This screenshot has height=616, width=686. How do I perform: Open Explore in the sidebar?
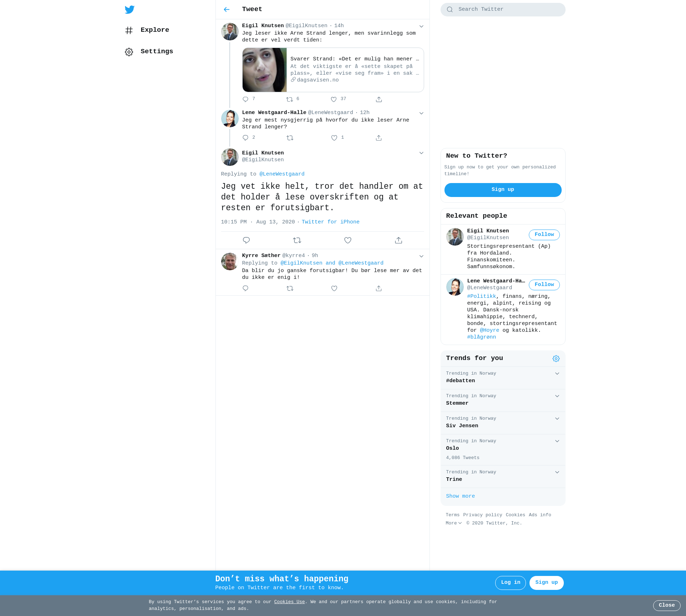[154, 30]
